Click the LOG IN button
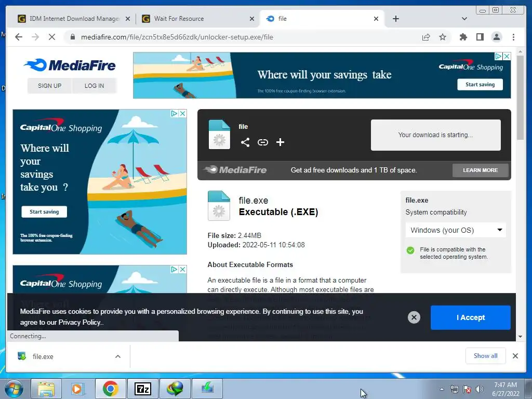Image resolution: width=532 pixels, height=399 pixels. tap(95, 86)
